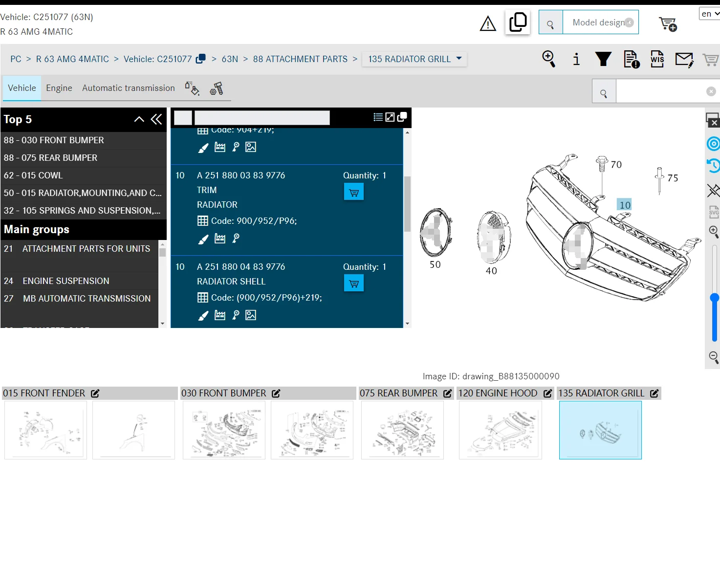Viewport: 720px width, 588px height.
Task: Open the 120 ENGINE HOOD thumbnail
Action: click(501, 430)
